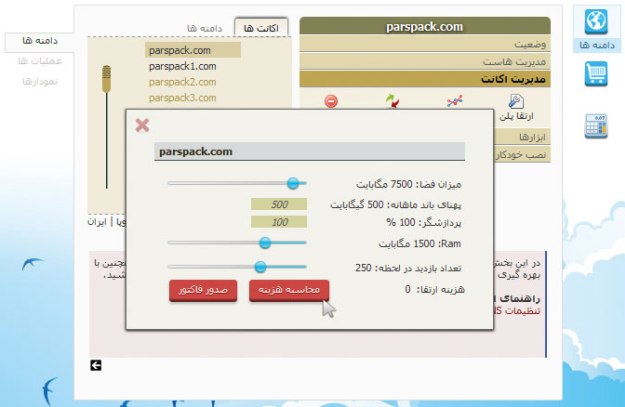Open the calculator icon in sidebar
Image resolution: width=625 pixels, height=407 pixels.
[596, 126]
